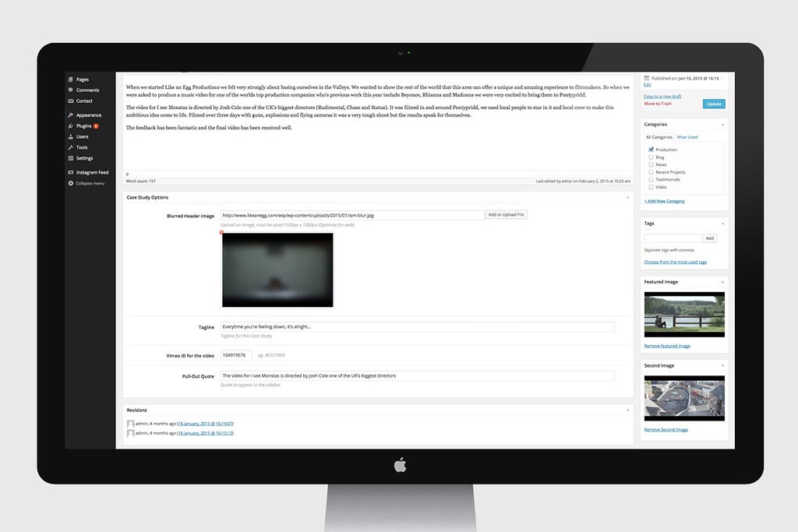Click the Comments speech bubble icon
This screenshot has width=798, height=532.
pos(71,90)
